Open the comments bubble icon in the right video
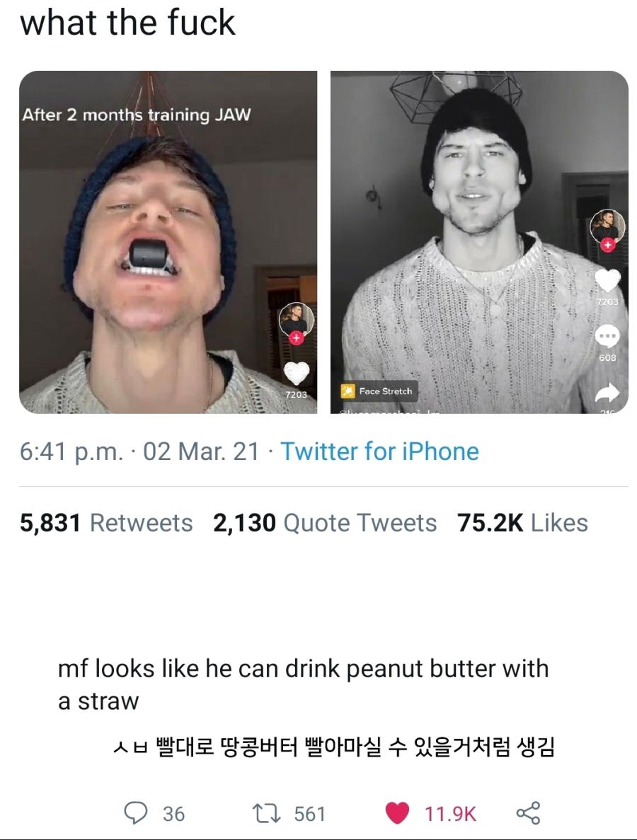Screen dimensions: 637x840 (607, 334)
